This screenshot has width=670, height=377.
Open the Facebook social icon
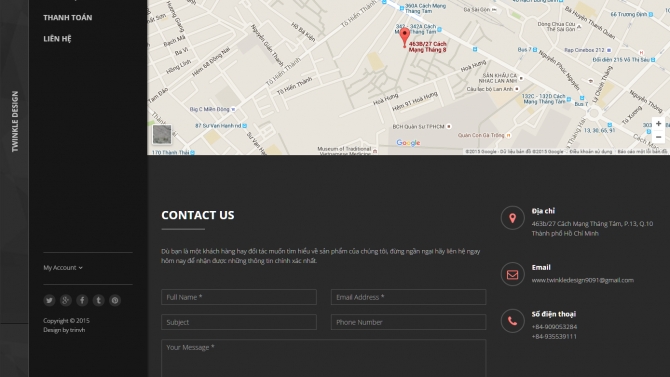coord(82,300)
